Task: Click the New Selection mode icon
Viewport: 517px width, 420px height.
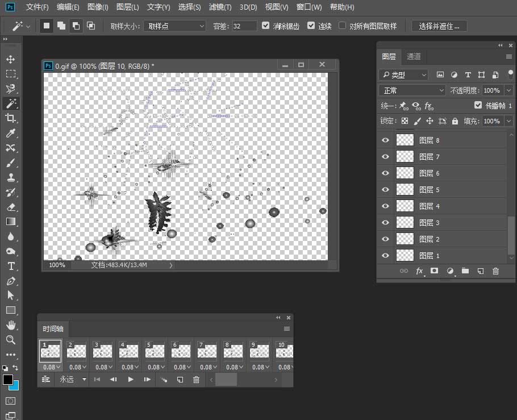Action: pyautogui.click(x=47, y=26)
